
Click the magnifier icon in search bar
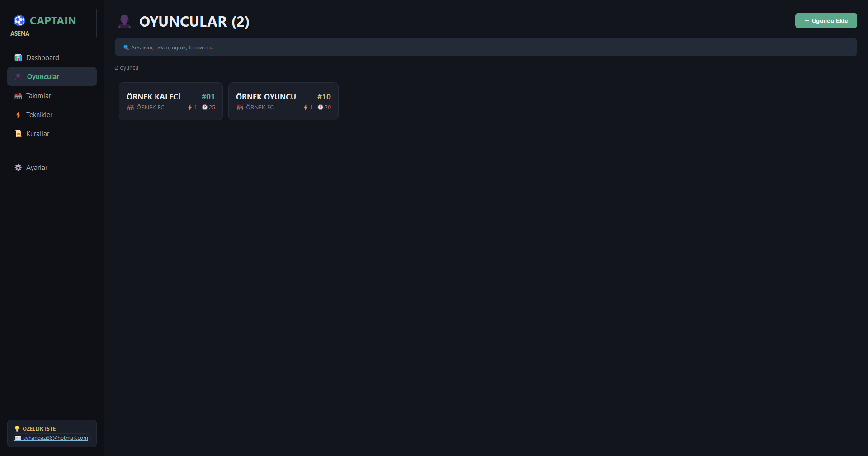[x=126, y=47]
